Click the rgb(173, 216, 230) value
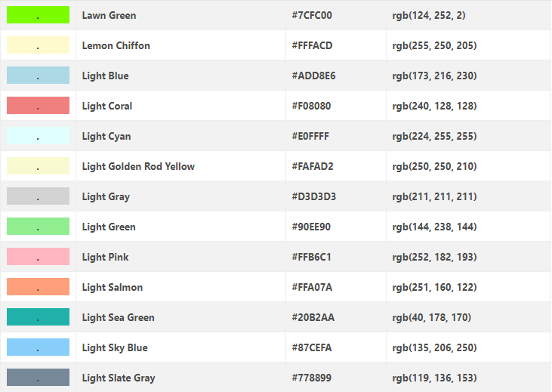 pos(434,76)
